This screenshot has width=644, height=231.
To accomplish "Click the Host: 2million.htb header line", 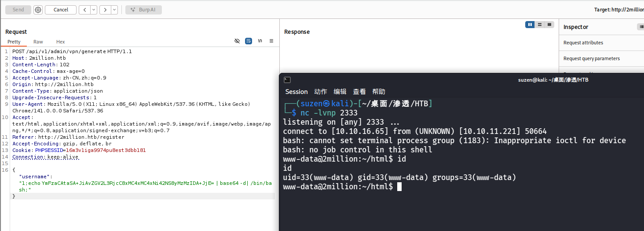I will pyautogui.click(x=39, y=58).
